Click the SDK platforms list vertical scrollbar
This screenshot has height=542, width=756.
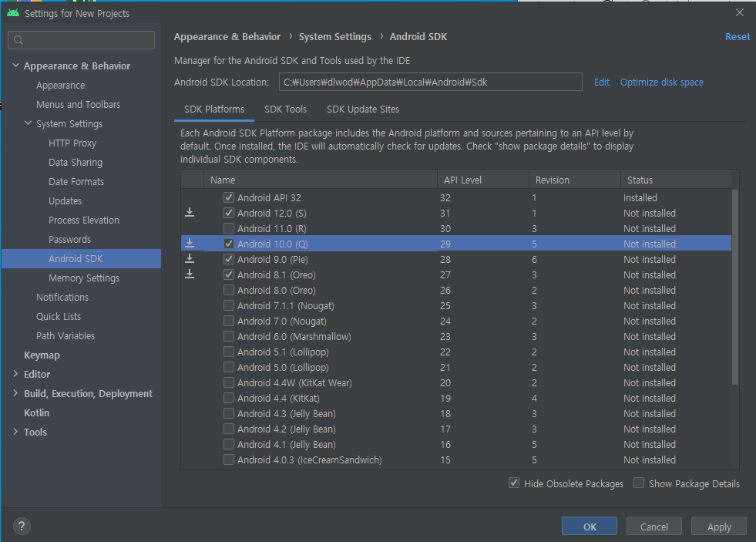pyautogui.click(x=734, y=287)
